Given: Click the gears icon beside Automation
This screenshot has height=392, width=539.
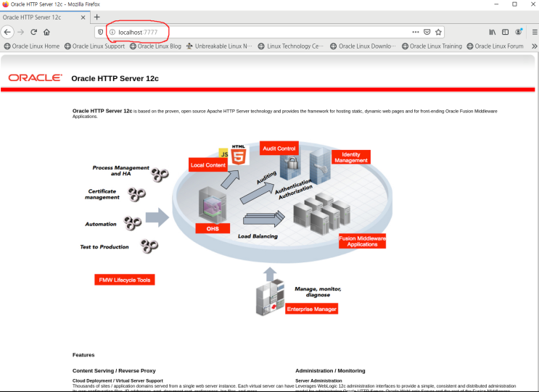Looking at the screenshot, I should (x=132, y=223).
